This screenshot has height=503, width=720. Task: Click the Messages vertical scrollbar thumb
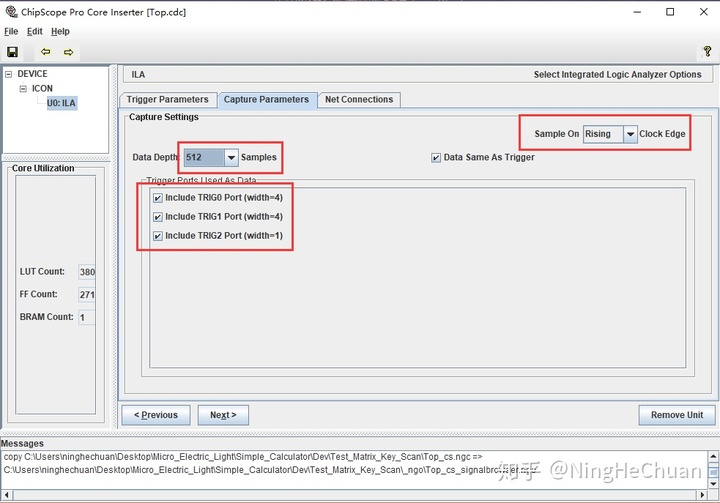(x=713, y=471)
